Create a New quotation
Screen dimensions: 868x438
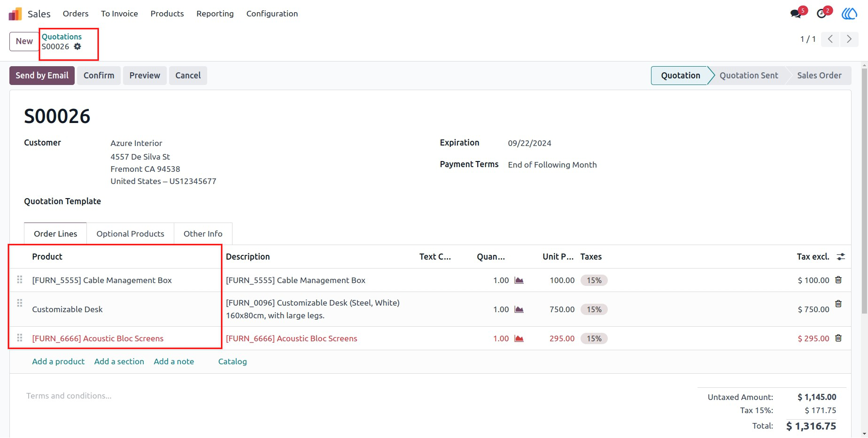[x=24, y=41]
